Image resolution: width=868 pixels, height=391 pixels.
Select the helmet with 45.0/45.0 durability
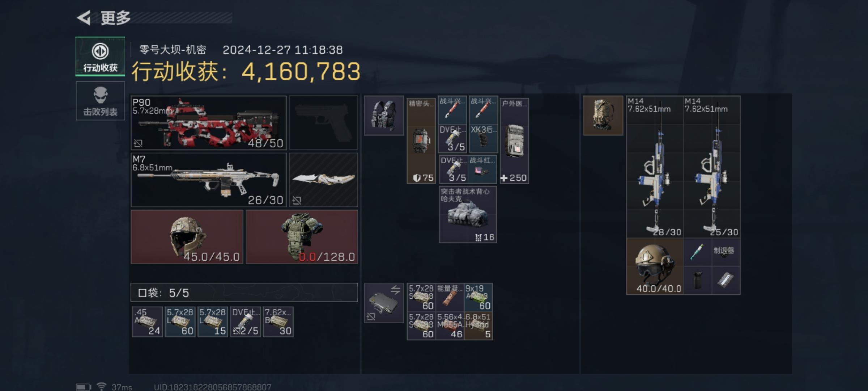187,237
